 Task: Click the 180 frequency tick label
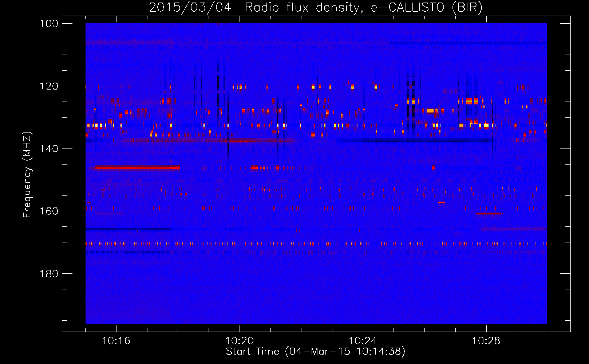[x=49, y=274]
